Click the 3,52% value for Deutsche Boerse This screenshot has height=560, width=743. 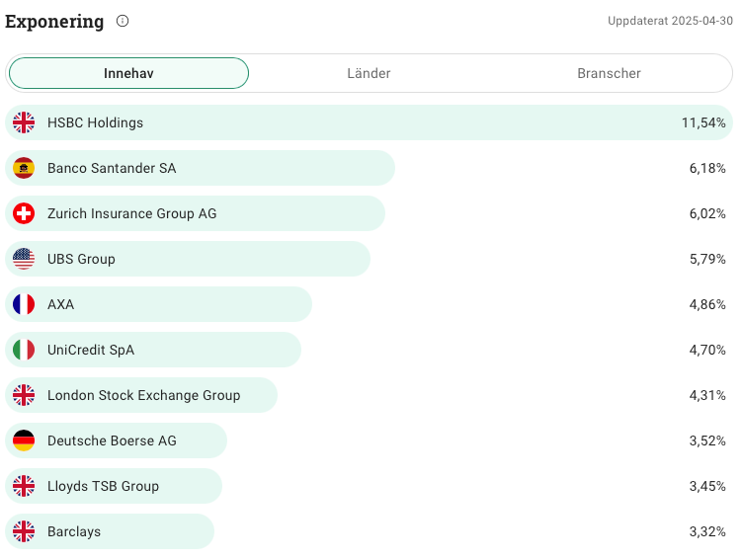tap(707, 440)
